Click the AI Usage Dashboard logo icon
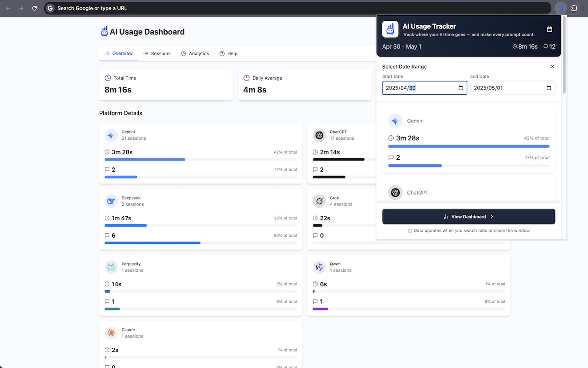Image resolution: width=588 pixels, height=368 pixels. coord(104,31)
